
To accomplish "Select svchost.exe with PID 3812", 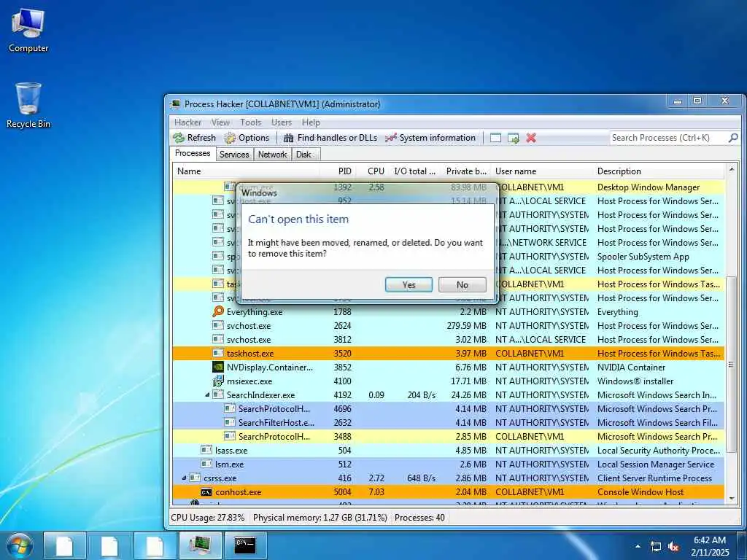I will tap(449, 340).
